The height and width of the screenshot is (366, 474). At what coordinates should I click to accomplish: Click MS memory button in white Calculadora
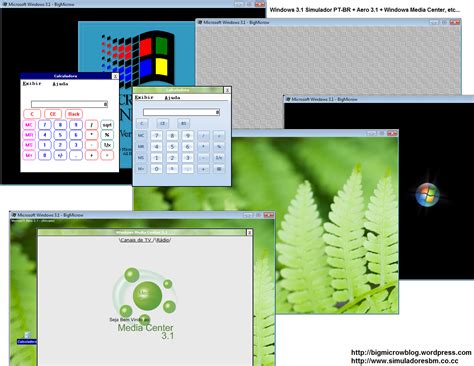(29, 145)
